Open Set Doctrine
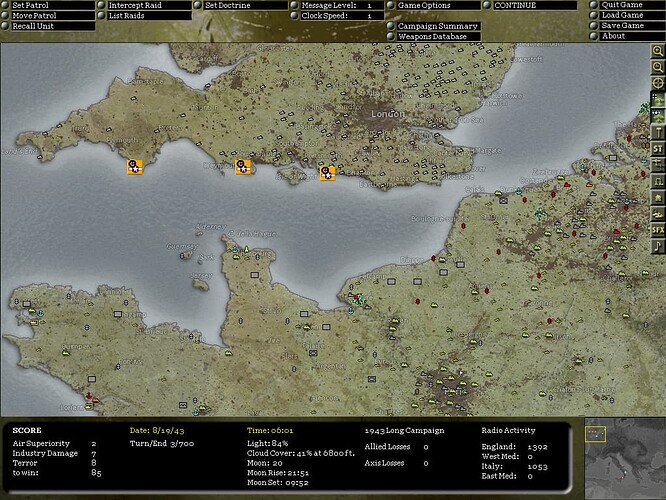666x500 pixels. [x=241, y=5]
